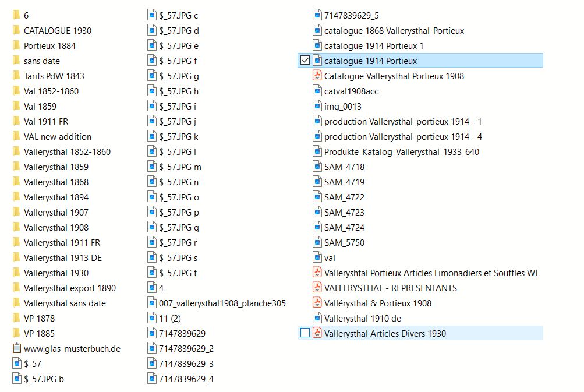
Task: Select file SAM_4722
Action: (x=338, y=197)
